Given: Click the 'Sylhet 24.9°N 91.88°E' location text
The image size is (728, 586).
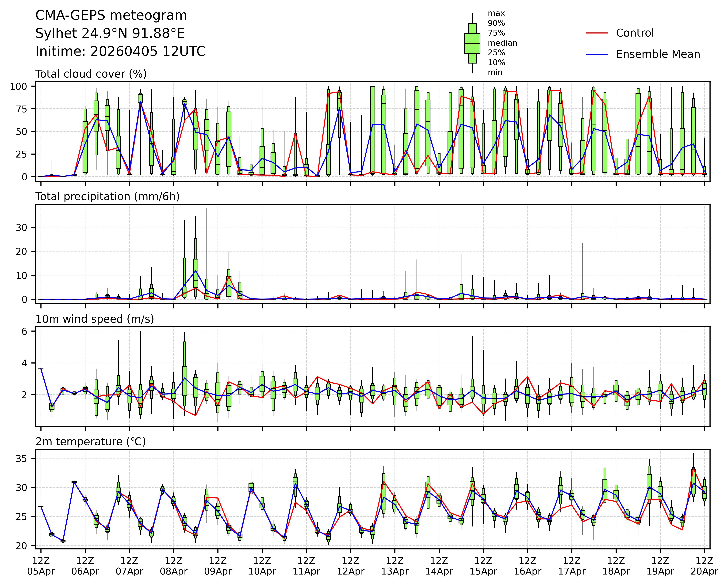Looking at the screenshot, I should [x=110, y=33].
